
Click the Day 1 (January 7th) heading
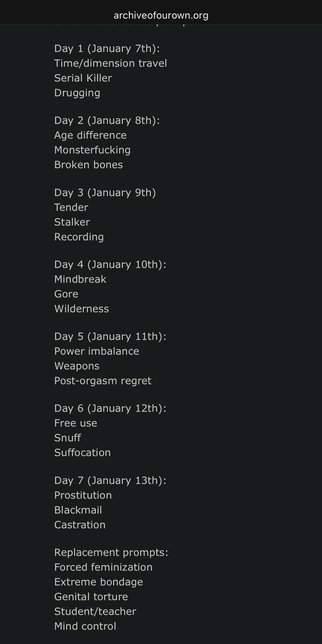pyautogui.click(x=107, y=48)
